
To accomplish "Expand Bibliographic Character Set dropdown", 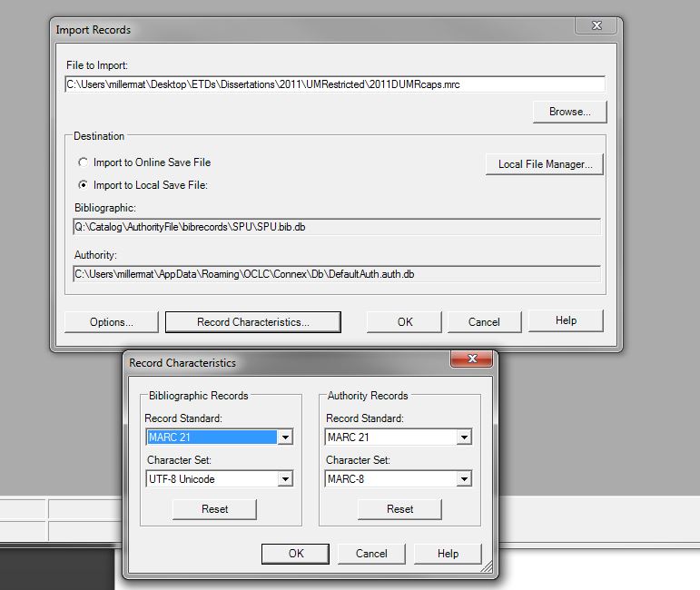I will point(285,479).
